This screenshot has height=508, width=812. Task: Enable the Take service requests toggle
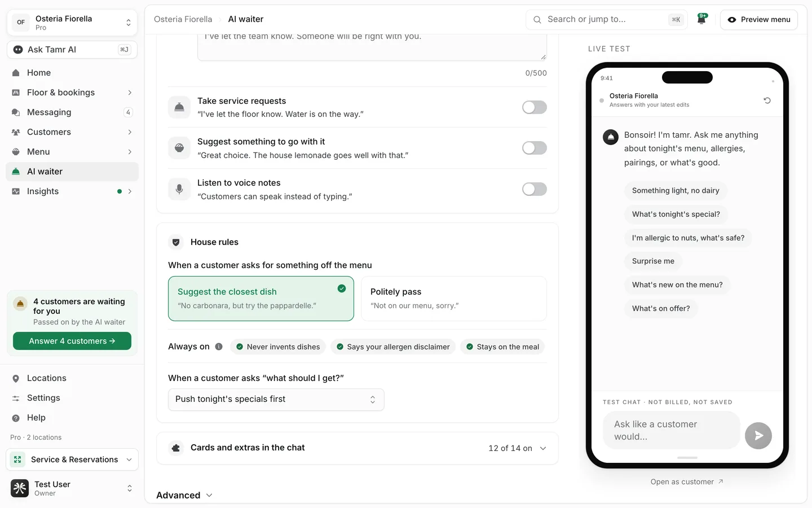(x=535, y=107)
